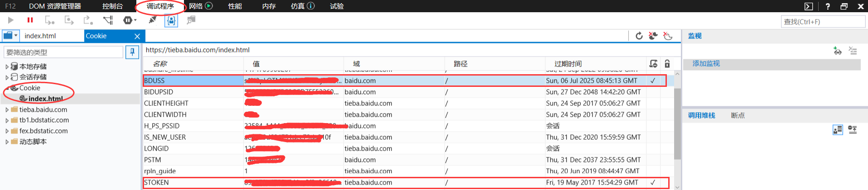Select the BDUSS cookie row name
Image resolution: width=868 pixels, height=190 pixels.
click(x=154, y=81)
